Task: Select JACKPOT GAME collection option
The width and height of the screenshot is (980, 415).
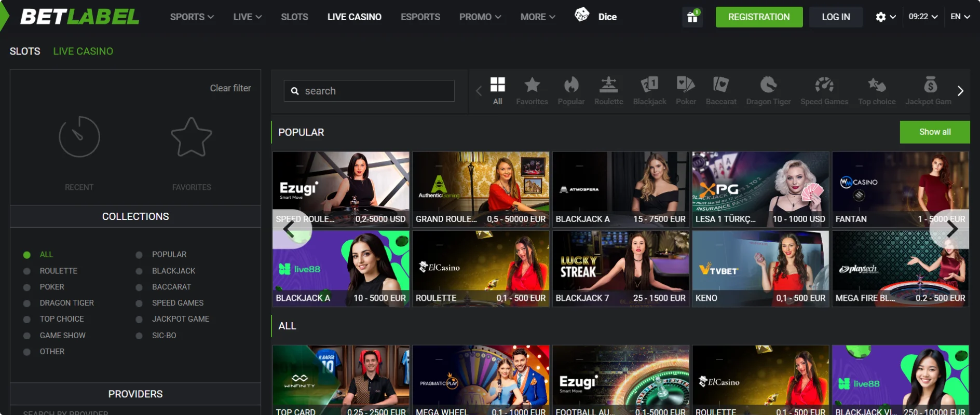Action: point(172,319)
